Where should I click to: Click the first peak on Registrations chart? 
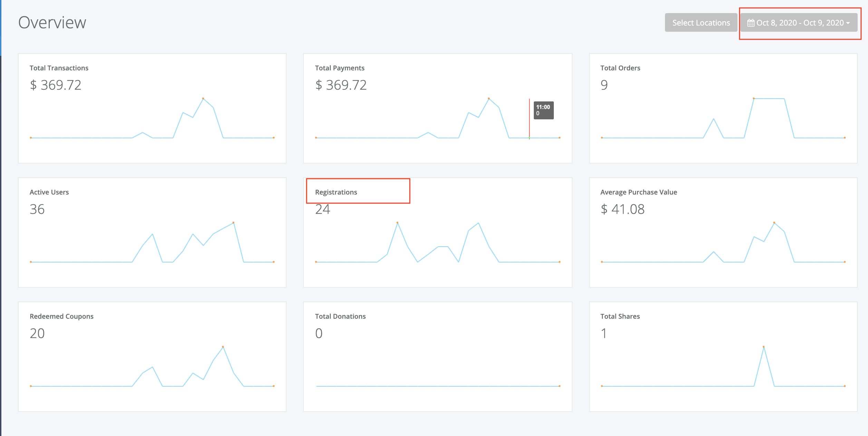[x=397, y=223]
